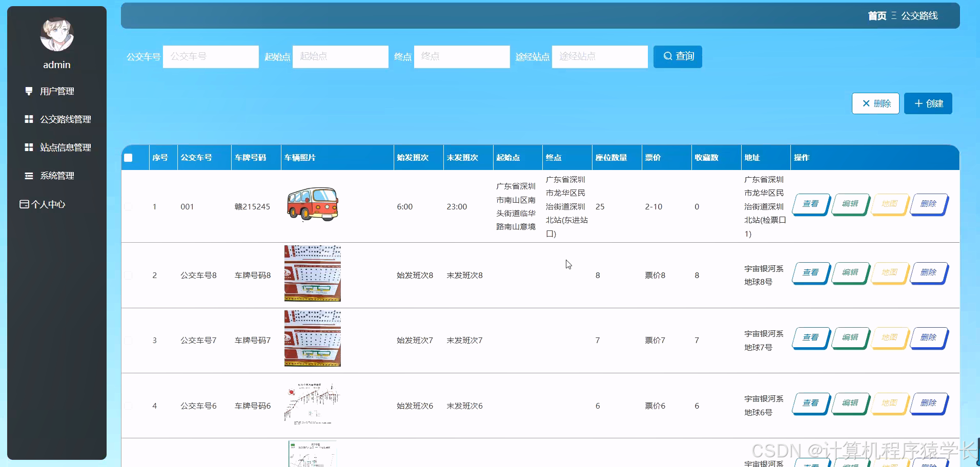Open 首页 from the breadcrumb

click(x=877, y=16)
